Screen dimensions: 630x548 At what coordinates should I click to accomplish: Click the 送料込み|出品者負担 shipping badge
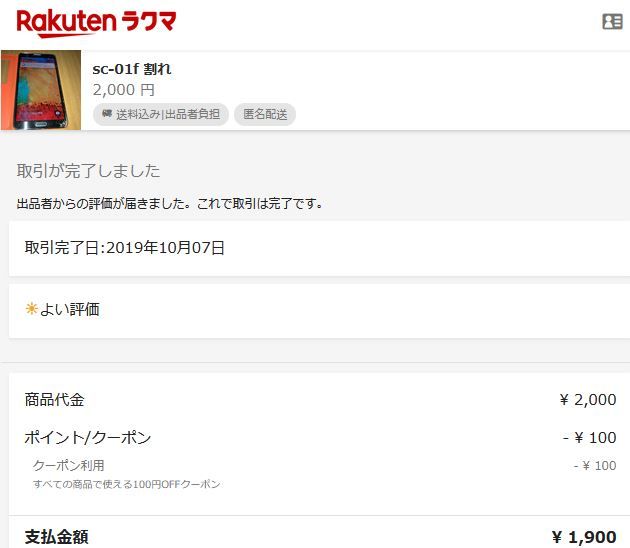(161, 115)
